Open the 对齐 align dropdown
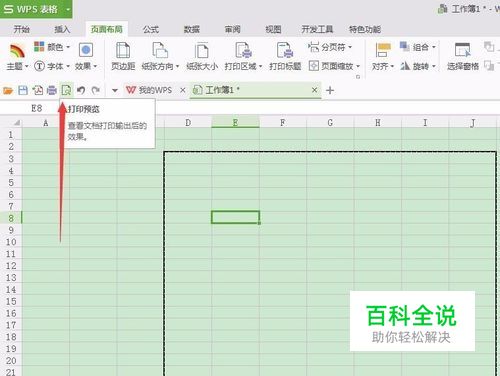Image resolution: width=500 pixels, height=376 pixels. click(x=383, y=57)
